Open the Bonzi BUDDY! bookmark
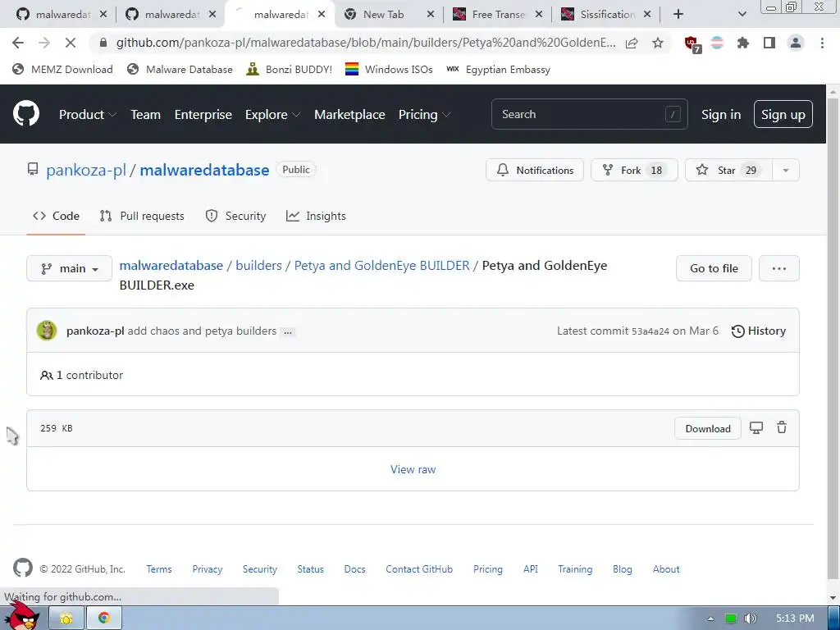The height and width of the screenshot is (630, 840). coord(290,69)
